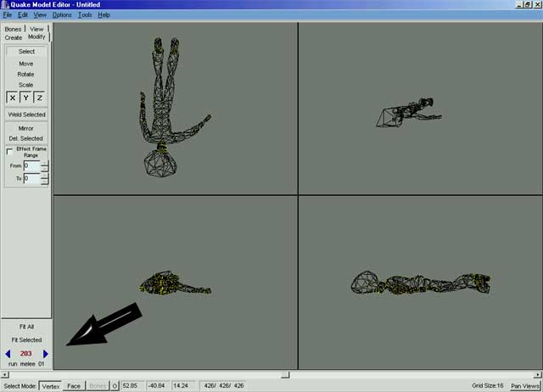Click the From frame input field

[31, 166]
